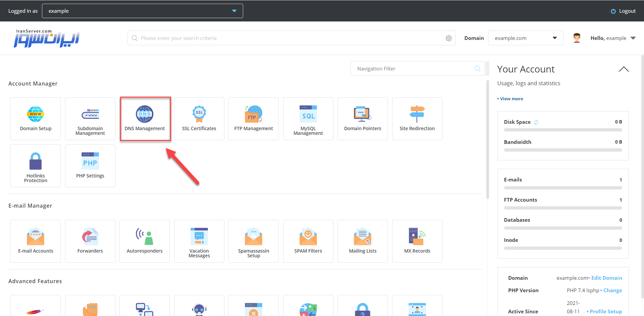Click the search settings gear icon

pos(449,38)
